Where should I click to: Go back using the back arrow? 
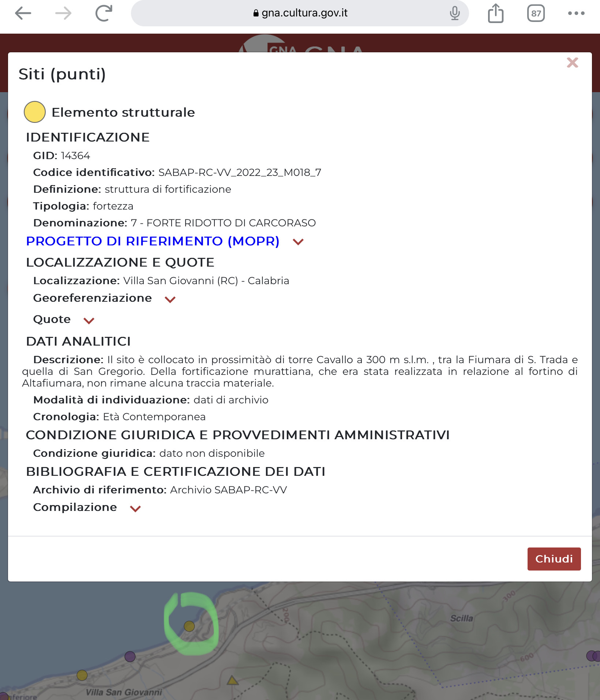[22, 13]
